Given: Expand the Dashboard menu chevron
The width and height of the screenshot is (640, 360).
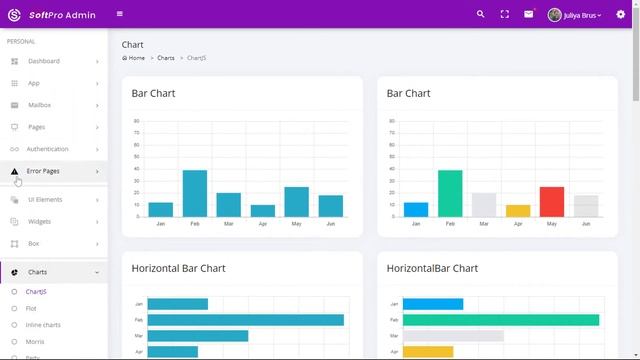Looking at the screenshot, I should (x=97, y=62).
